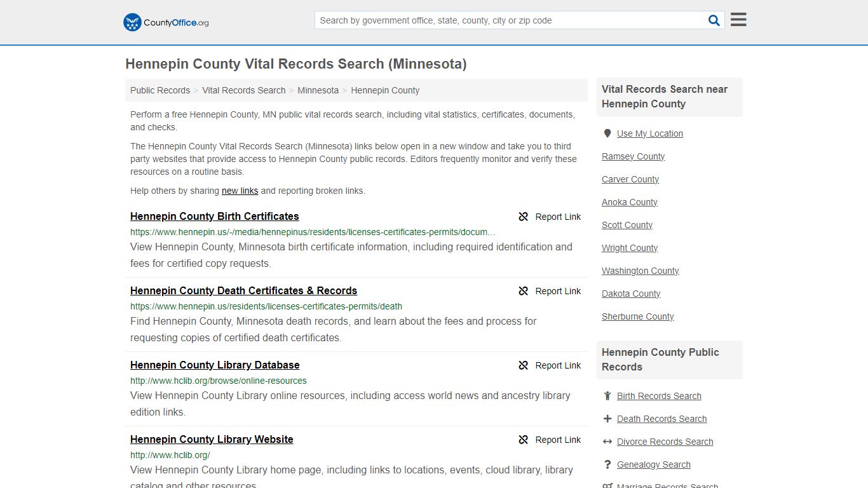The height and width of the screenshot is (488, 868).
Task: Click the hennepin.us birth certificate URL
Action: [313, 232]
